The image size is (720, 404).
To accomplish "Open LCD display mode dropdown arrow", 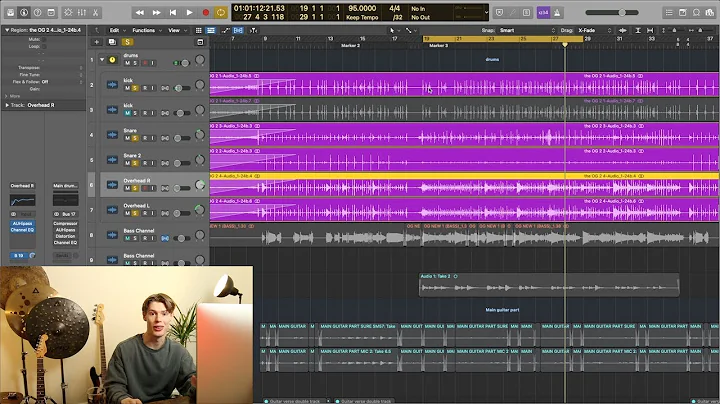I will click(x=486, y=12).
